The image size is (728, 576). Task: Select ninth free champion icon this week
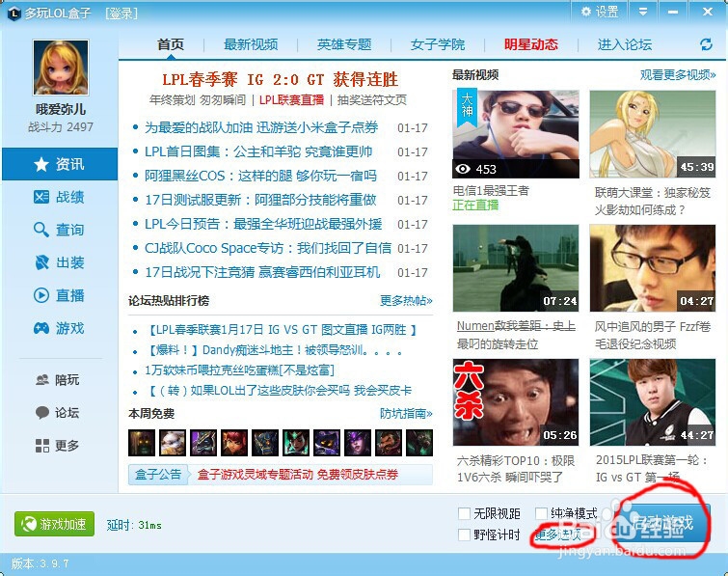tap(389, 443)
